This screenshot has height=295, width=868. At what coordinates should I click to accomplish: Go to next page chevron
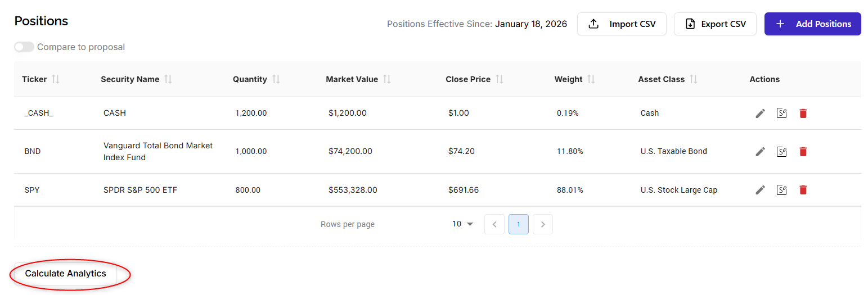pos(542,224)
